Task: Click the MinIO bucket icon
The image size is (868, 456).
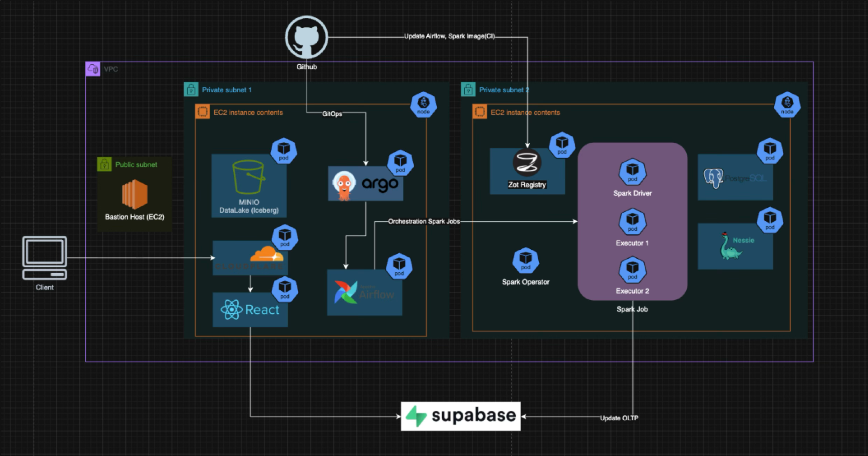Action: [249, 177]
